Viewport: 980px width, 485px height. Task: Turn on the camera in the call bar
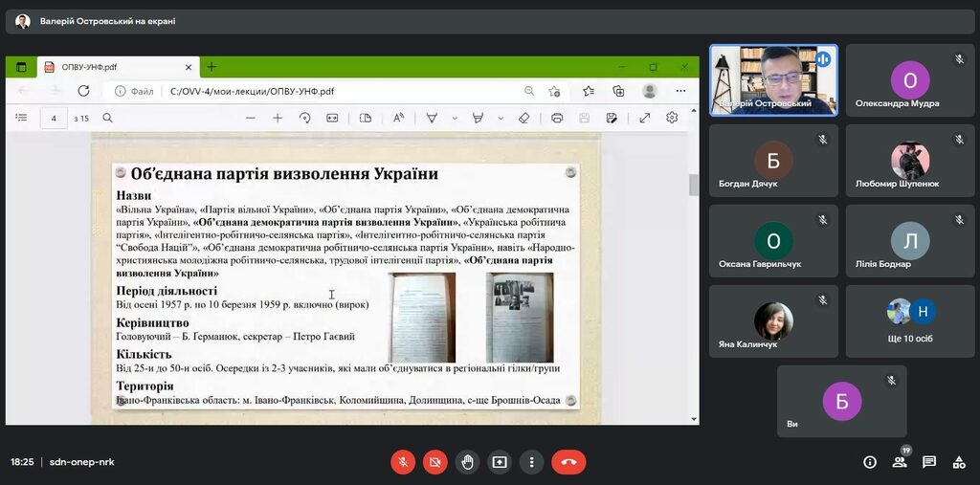pyautogui.click(x=434, y=462)
